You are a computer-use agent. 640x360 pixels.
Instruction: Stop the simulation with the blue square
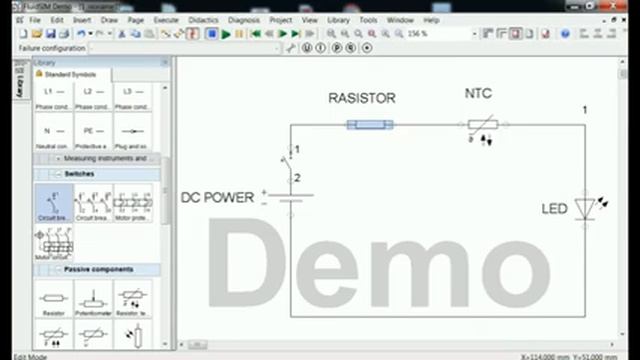point(211,34)
